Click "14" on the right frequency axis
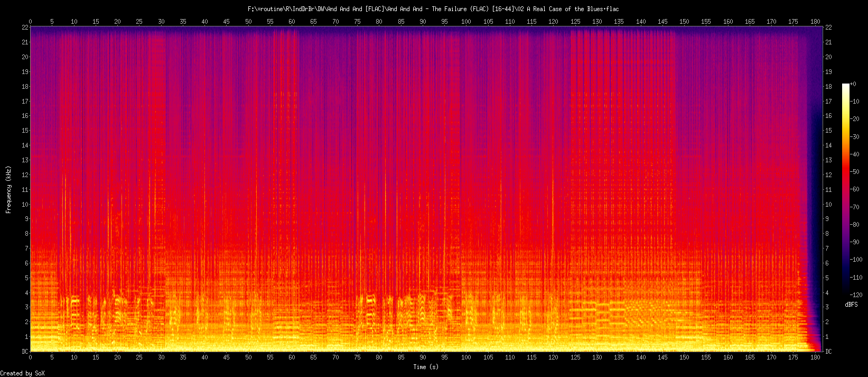The height and width of the screenshot is (377, 868). 828,145
